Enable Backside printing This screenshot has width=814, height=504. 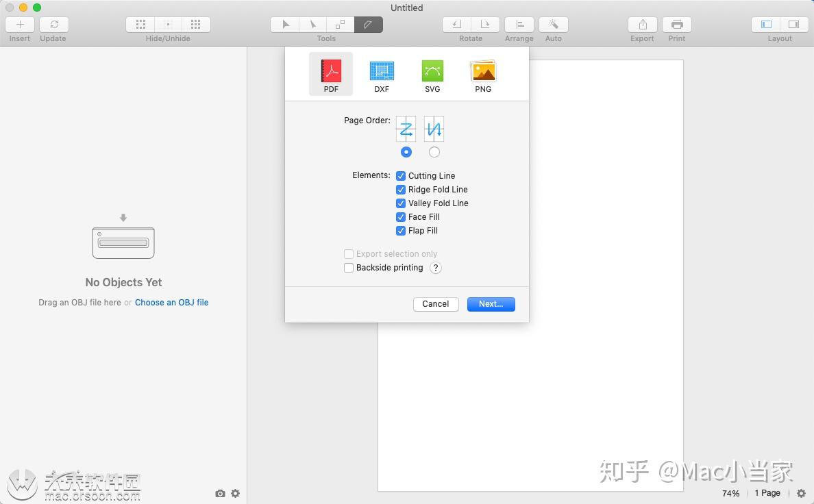349,268
